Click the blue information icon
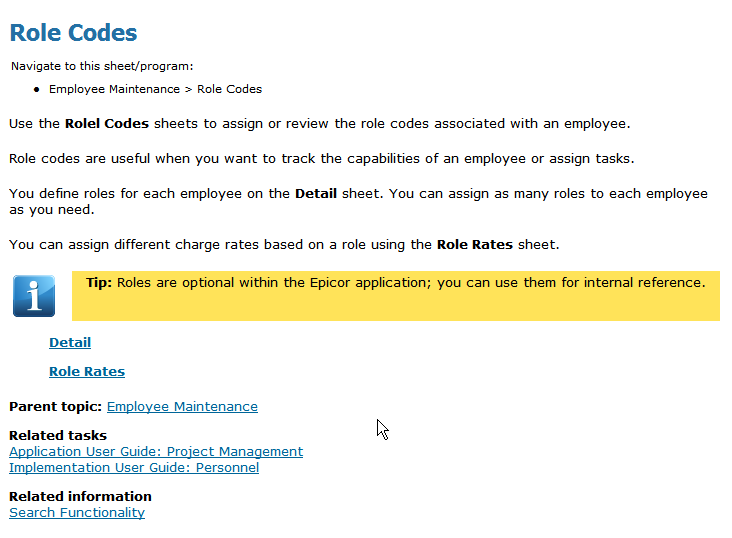Image resolution: width=732 pixels, height=538 pixels. point(34,296)
